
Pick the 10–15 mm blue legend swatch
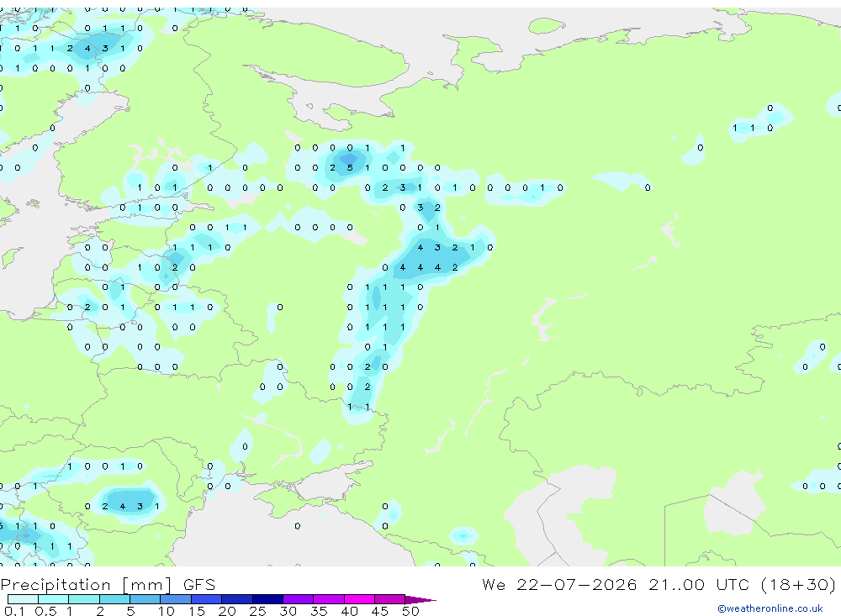tap(176, 599)
